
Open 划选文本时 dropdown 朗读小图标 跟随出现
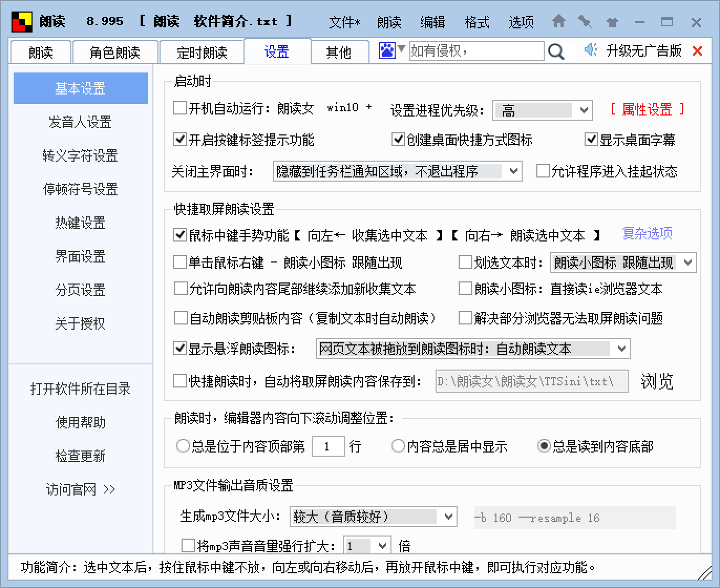pyautogui.click(x=623, y=262)
